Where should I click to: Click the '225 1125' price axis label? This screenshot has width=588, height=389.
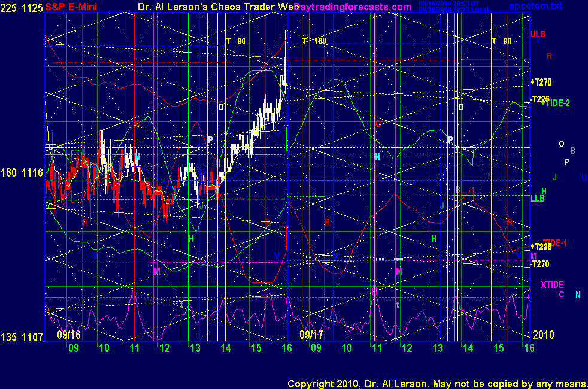(22, 8)
